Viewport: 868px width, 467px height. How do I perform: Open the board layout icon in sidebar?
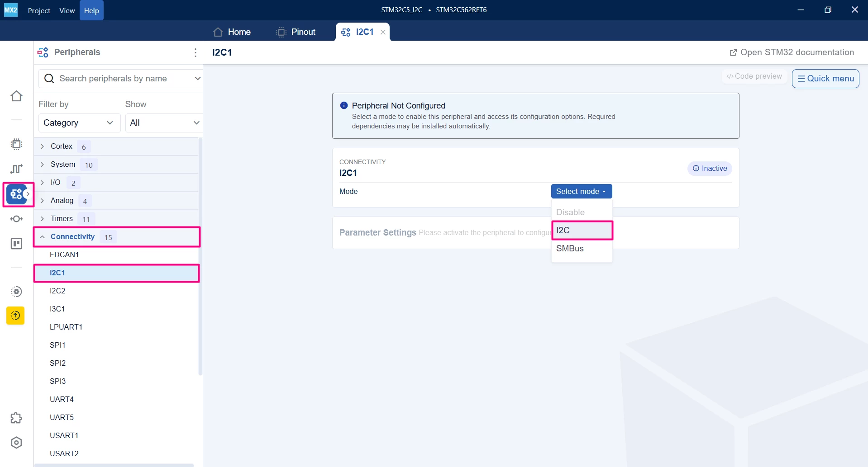click(16, 244)
